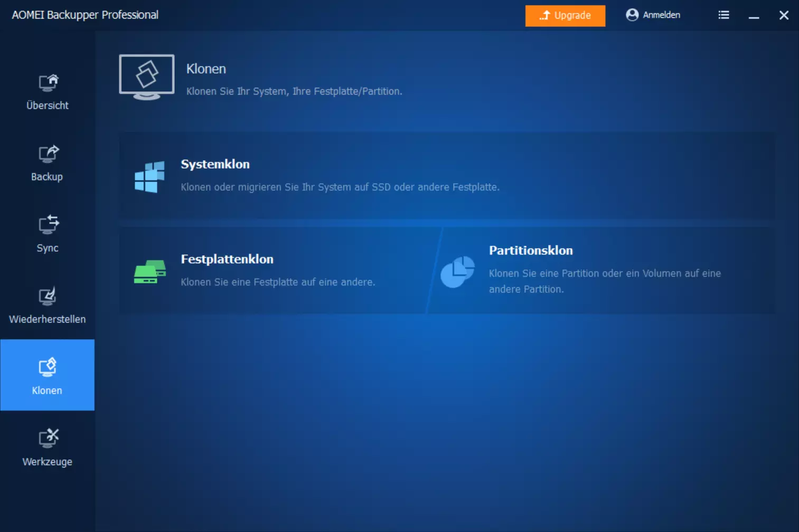Open the Übersicht home icon in sidebar
Image resolution: width=799 pixels, height=532 pixels.
[48, 83]
